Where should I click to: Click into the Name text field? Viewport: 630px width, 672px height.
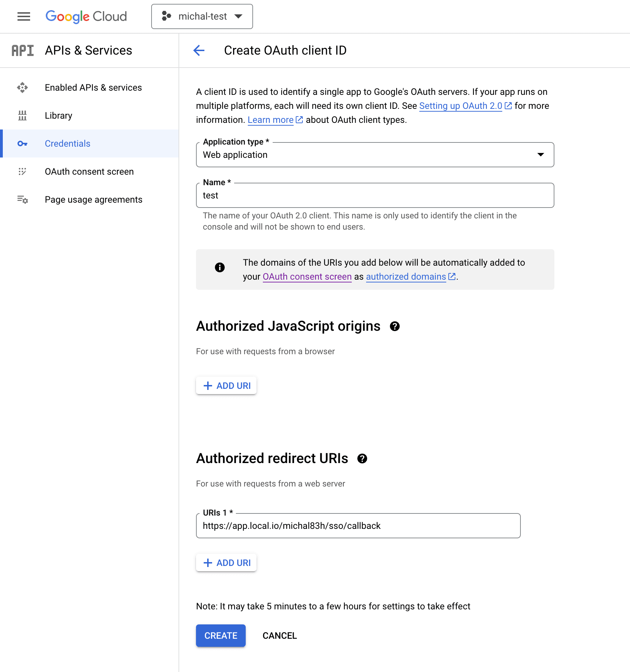pyautogui.click(x=375, y=195)
